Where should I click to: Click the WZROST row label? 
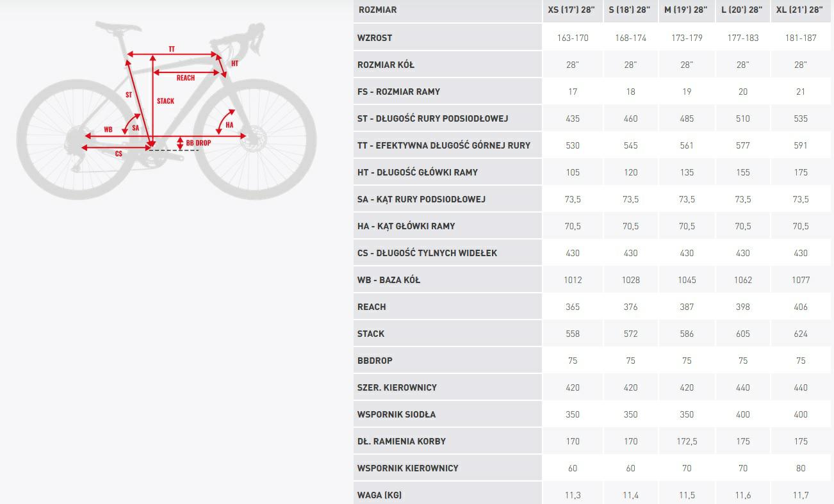pyautogui.click(x=375, y=38)
